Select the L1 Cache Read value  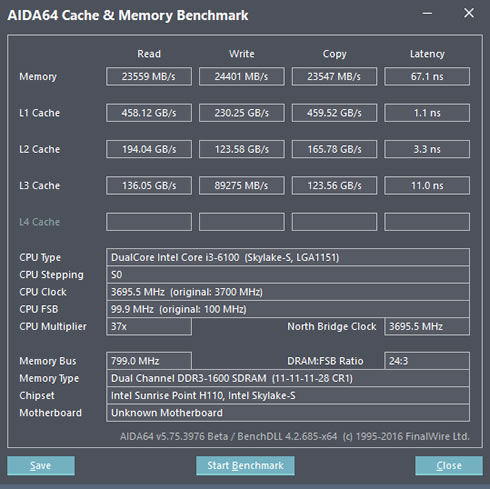pyautogui.click(x=149, y=113)
